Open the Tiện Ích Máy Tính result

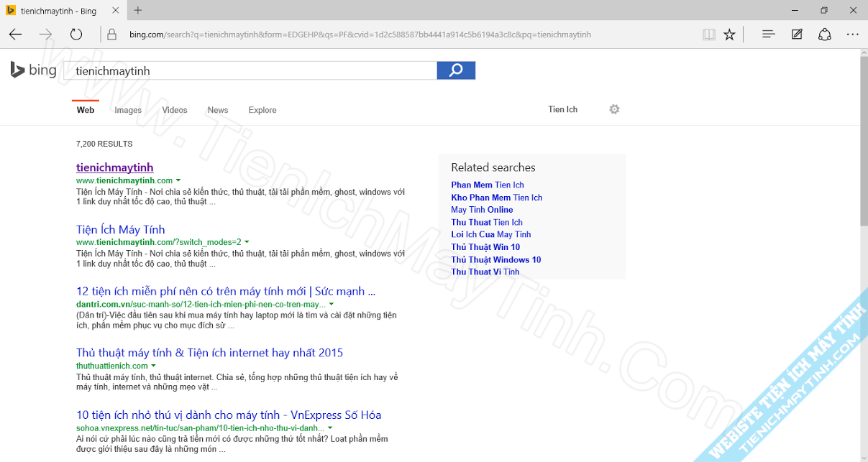pos(121,229)
